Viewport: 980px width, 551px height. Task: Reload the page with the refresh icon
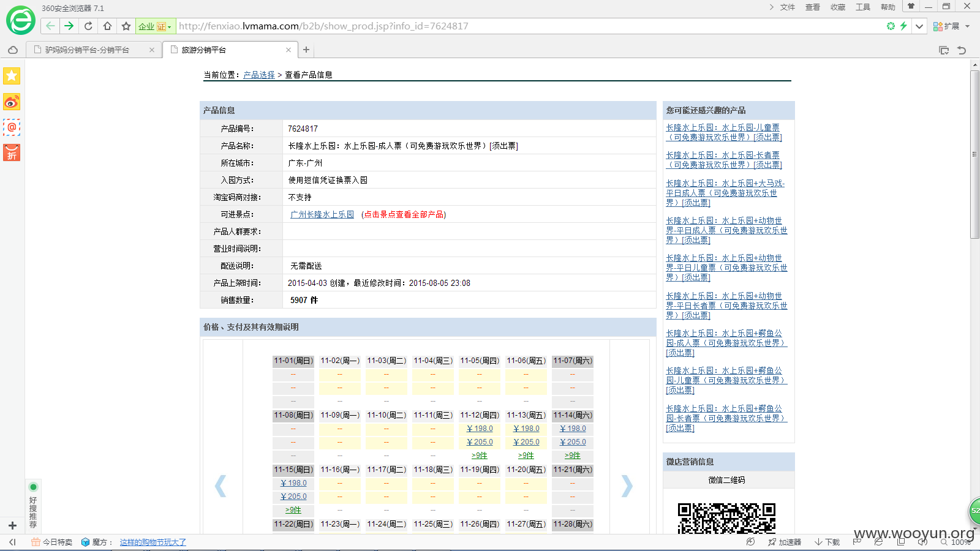[x=88, y=26]
